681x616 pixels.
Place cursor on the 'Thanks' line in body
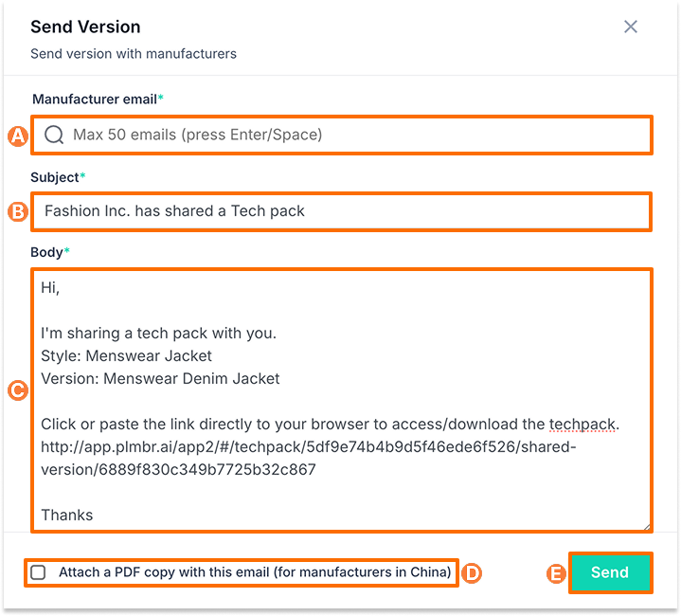(67, 515)
